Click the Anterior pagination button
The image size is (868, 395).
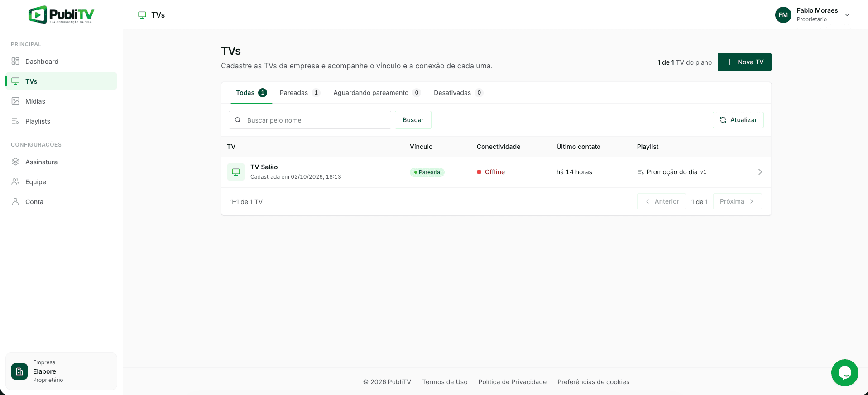pyautogui.click(x=662, y=201)
